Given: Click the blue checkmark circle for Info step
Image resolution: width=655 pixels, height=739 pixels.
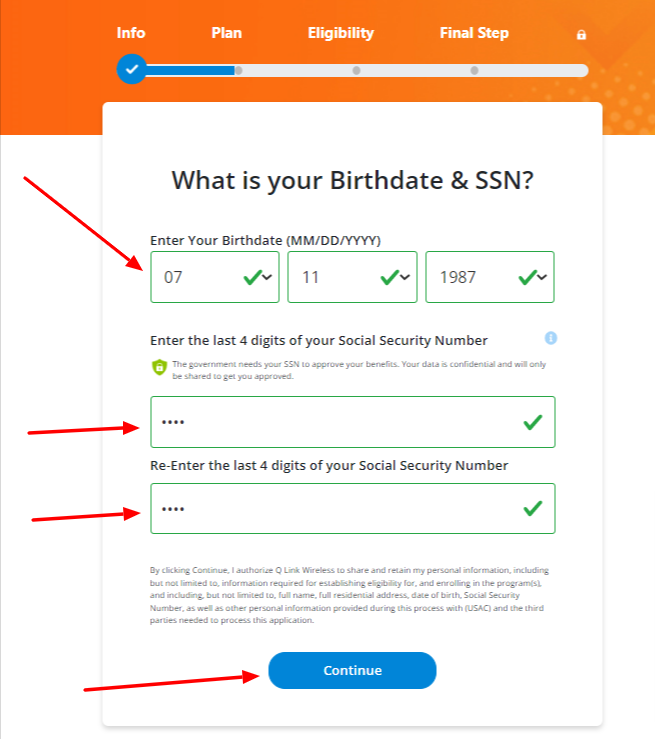Looking at the screenshot, I should point(131,69).
